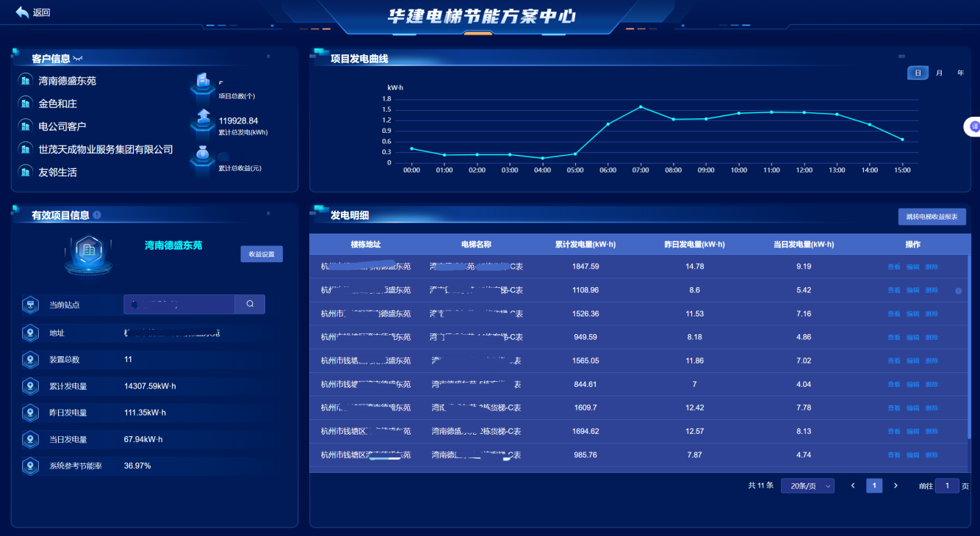Click info icon next to 有效项目信息

[x=97, y=215]
